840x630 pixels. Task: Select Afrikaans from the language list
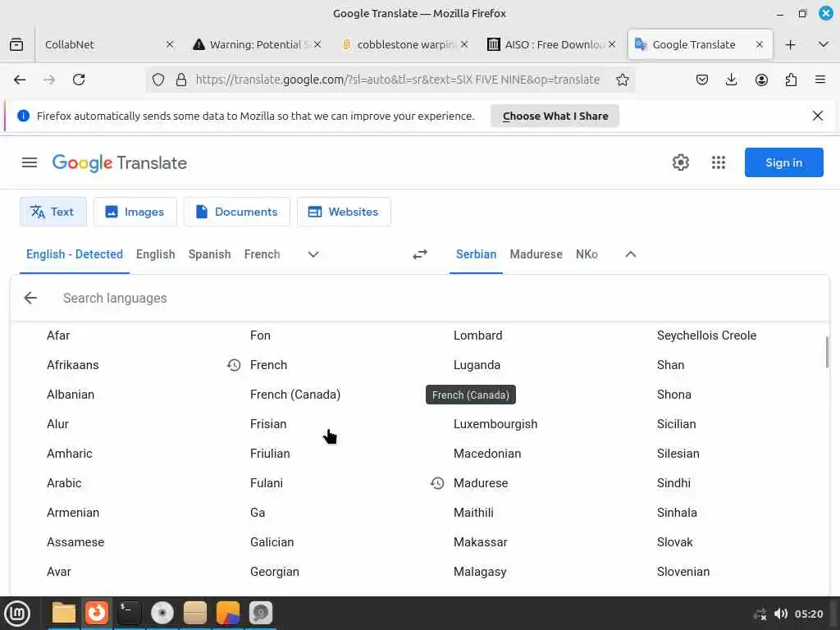tap(73, 365)
